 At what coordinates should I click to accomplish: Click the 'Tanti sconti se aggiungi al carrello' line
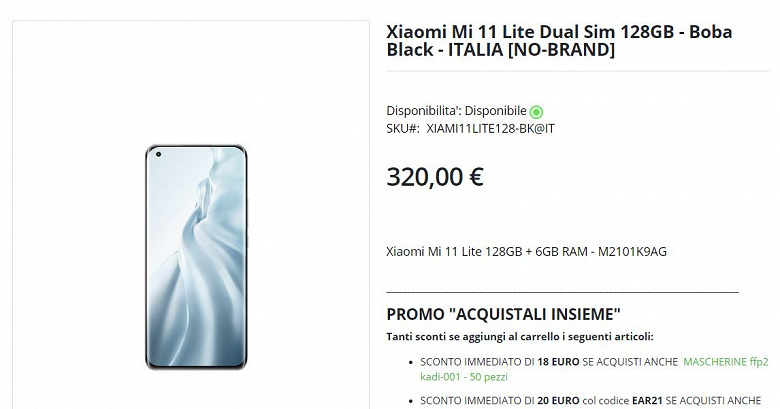pyautogui.click(x=520, y=337)
